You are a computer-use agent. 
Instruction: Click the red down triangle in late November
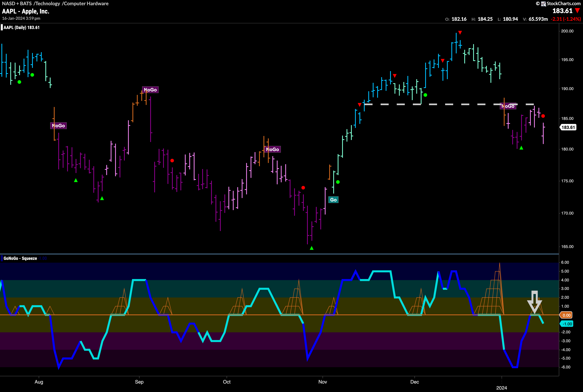pos(395,76)
